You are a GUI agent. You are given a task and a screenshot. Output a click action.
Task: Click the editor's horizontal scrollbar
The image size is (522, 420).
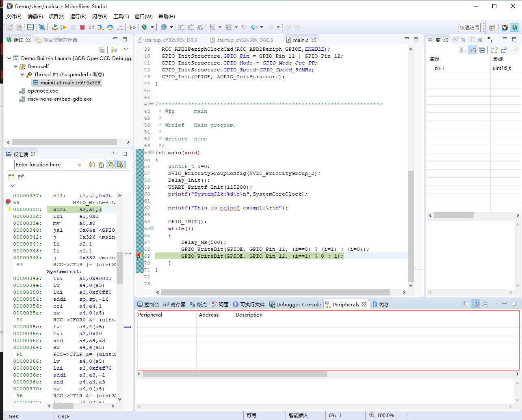pyautogui.click(x=275, y=292)
